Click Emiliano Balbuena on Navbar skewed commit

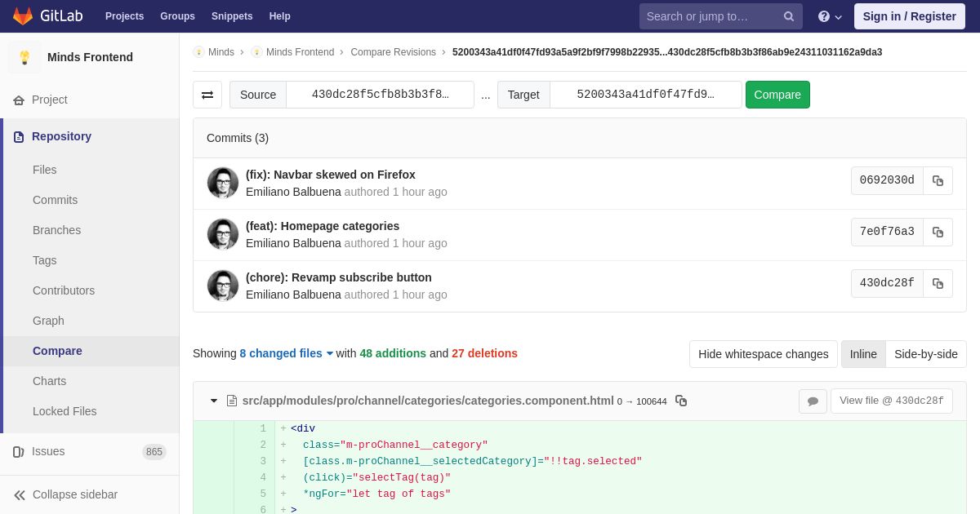click(x=293, y=192)
